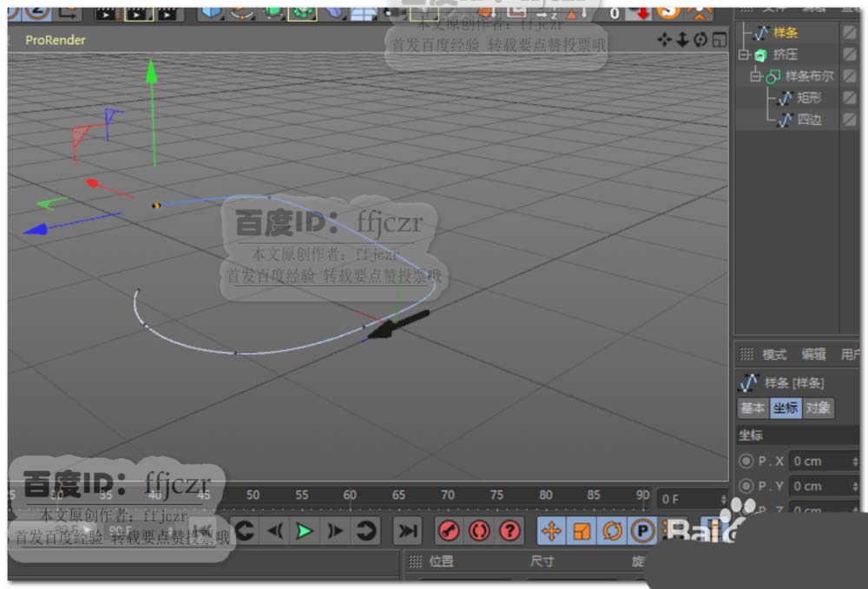
Task: Click timeline frame 75 marker
Action: (496, 495)
